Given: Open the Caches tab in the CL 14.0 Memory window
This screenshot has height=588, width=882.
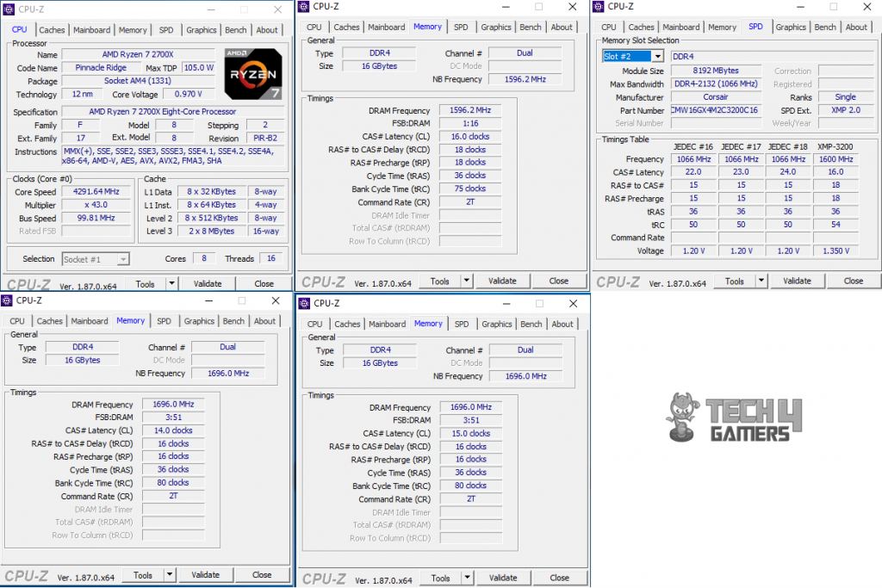Looking at the screenshot, I should tap(49, 321).
